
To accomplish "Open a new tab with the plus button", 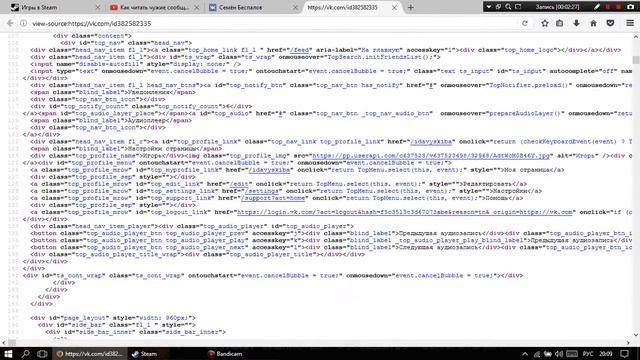I will [x=411, y=7].
